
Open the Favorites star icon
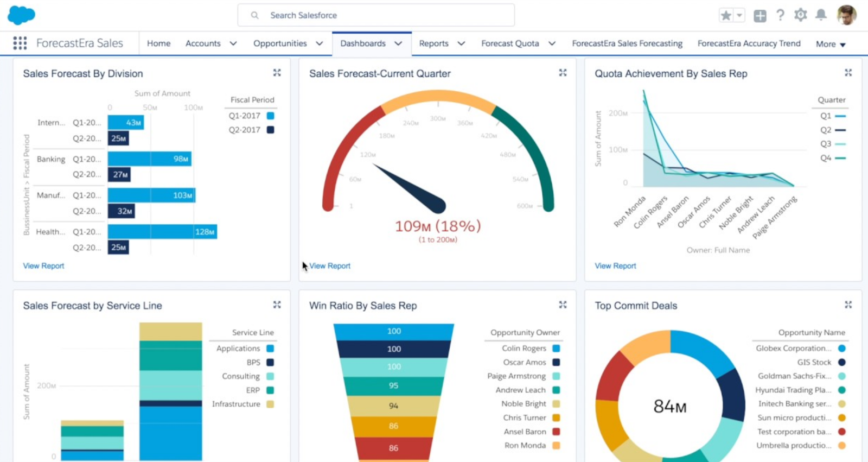pos(726,15)
